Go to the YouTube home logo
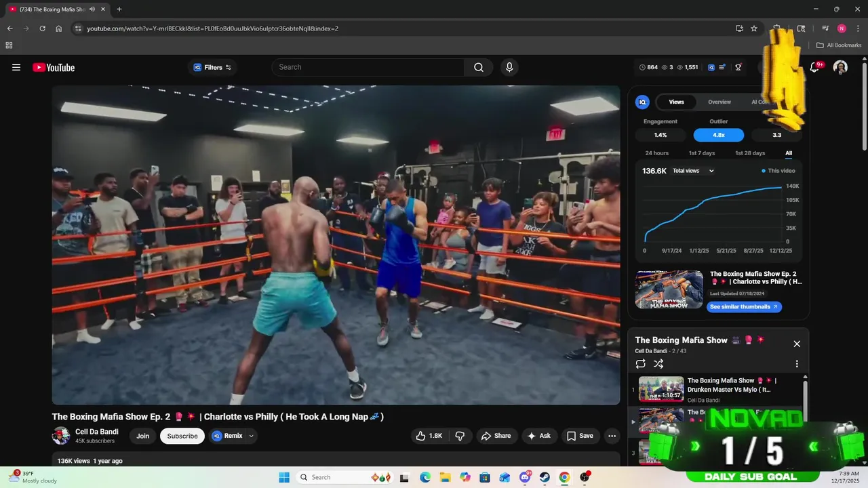Screen dimensions: 868x488 54,67
